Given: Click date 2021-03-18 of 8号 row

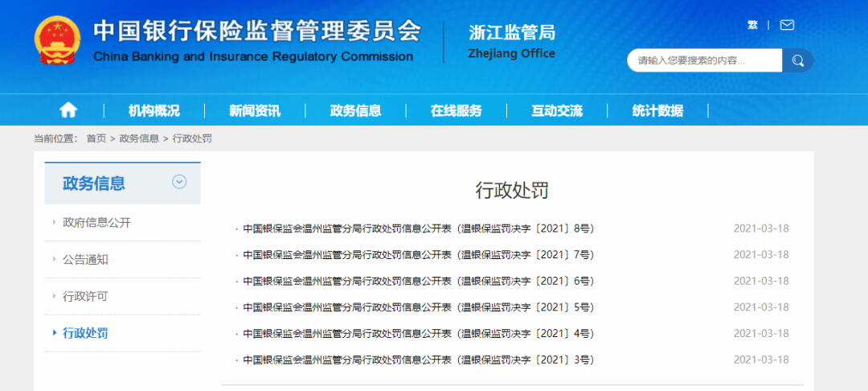Looking at the screenshot, I should coord(761,228).
